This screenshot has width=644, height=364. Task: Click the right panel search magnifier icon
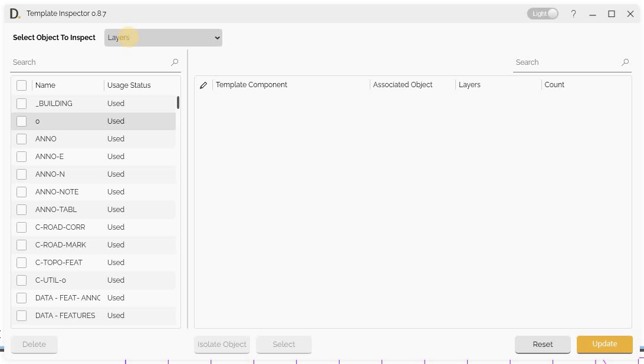point(625,62)
